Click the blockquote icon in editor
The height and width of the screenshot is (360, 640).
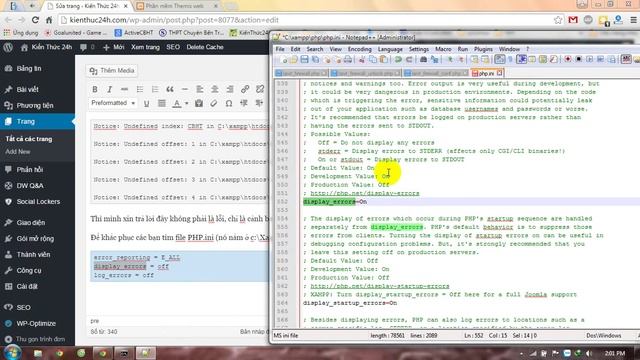[170, 89]
